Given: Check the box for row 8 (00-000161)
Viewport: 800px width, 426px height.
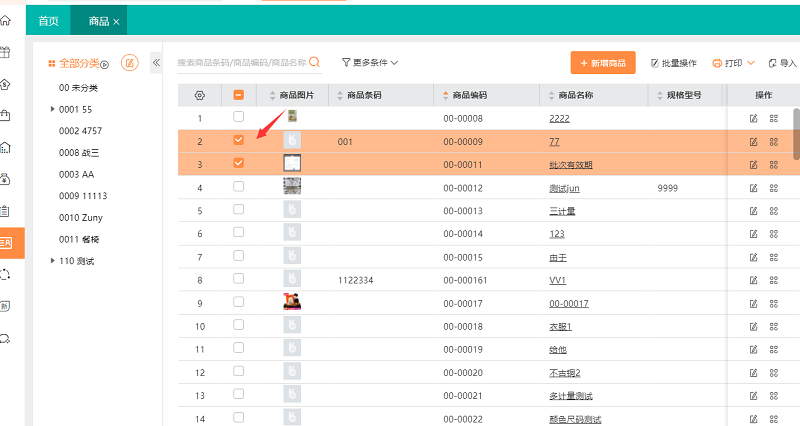Looking at the screenshot, I should pyautogui.click(x=238, y=278).
